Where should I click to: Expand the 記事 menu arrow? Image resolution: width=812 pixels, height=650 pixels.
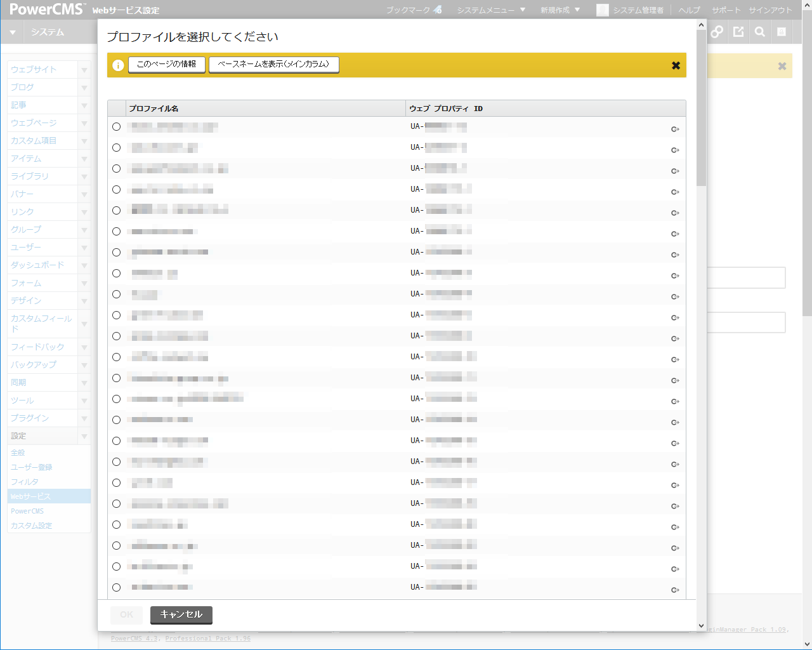tap(84, 105)
